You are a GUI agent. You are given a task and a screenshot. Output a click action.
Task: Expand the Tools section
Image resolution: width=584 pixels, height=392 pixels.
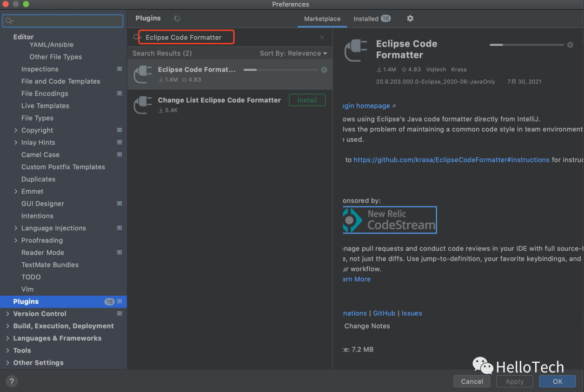click(x=8, y=350)
